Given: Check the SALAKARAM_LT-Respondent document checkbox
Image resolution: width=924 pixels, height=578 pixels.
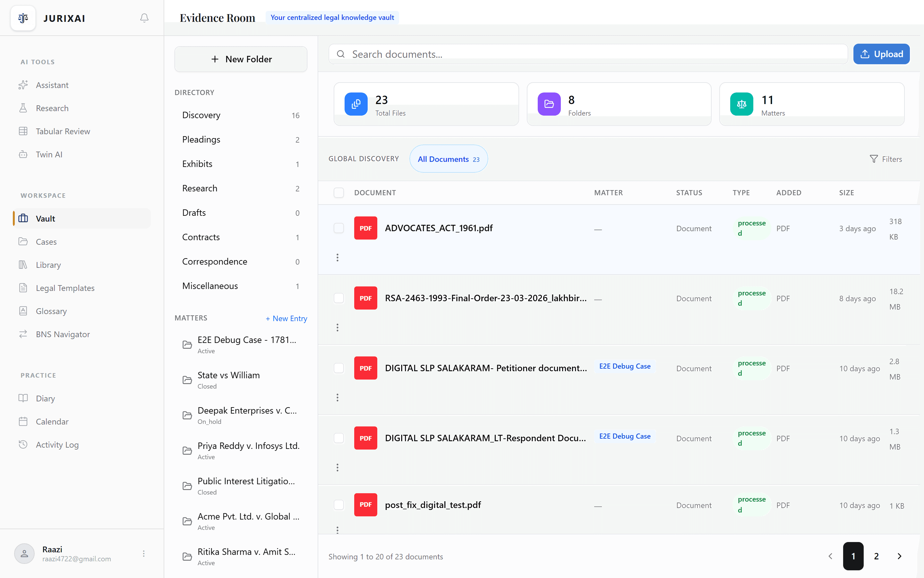Looking at the screenshot, I should click(x=339, y=438).
